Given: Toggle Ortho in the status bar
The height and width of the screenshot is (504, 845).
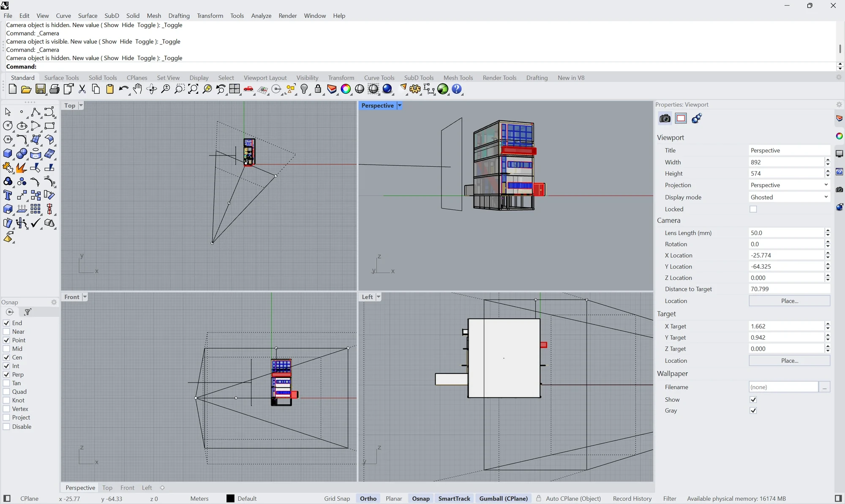Looking at the screenshot, I should 368,499.
